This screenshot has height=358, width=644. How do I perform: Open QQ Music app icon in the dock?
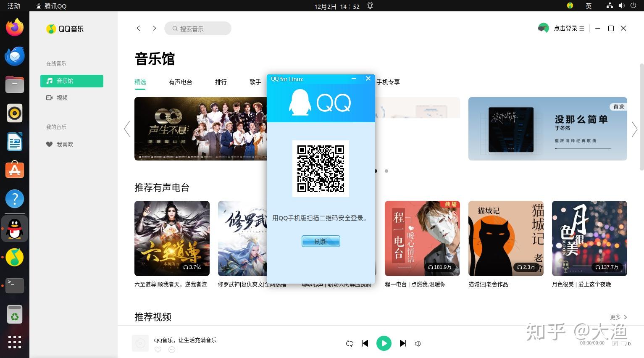[x=15, y=257]
